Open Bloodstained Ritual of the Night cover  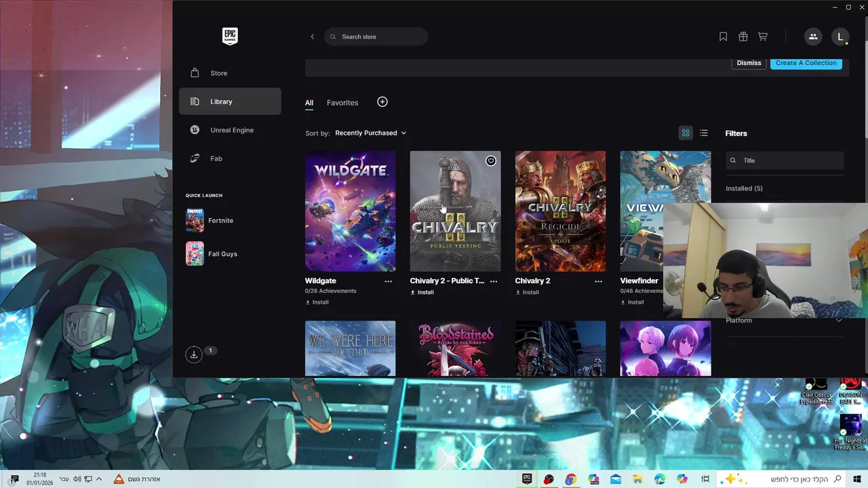click(455, 348)
